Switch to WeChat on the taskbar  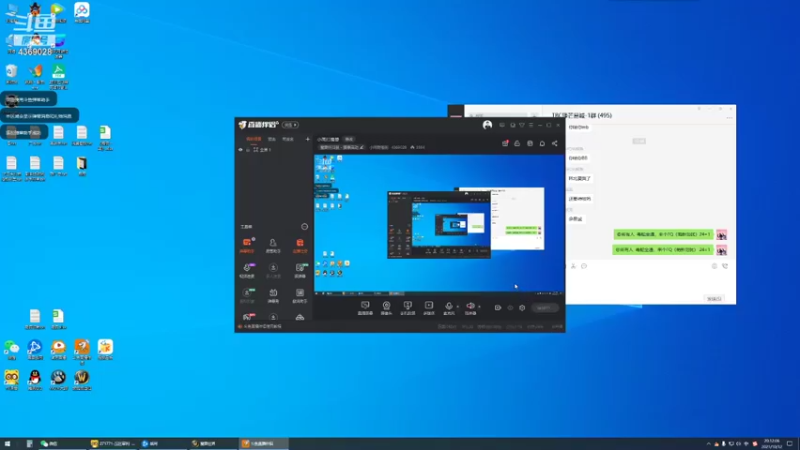coord(61,444)
